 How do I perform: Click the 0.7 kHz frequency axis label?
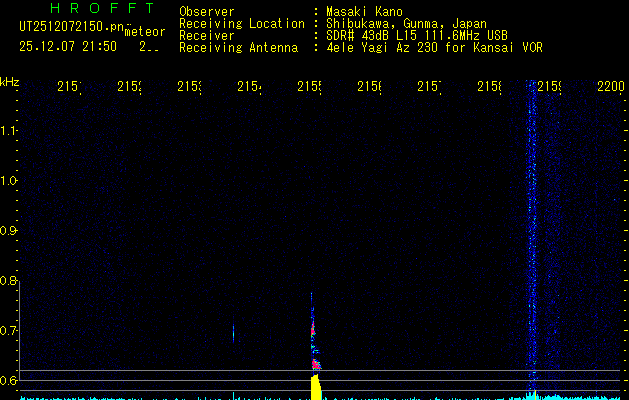(9, 330)
